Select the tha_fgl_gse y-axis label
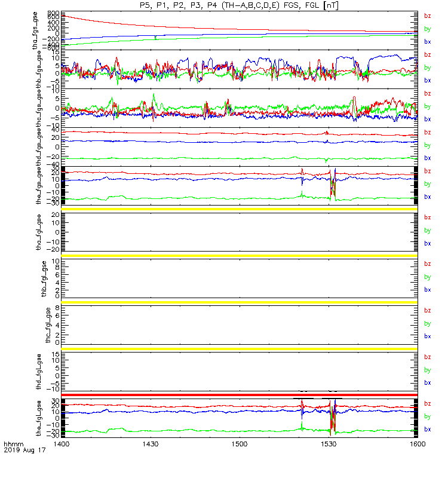This screenshot has width=448, height=478. [39, 232]
